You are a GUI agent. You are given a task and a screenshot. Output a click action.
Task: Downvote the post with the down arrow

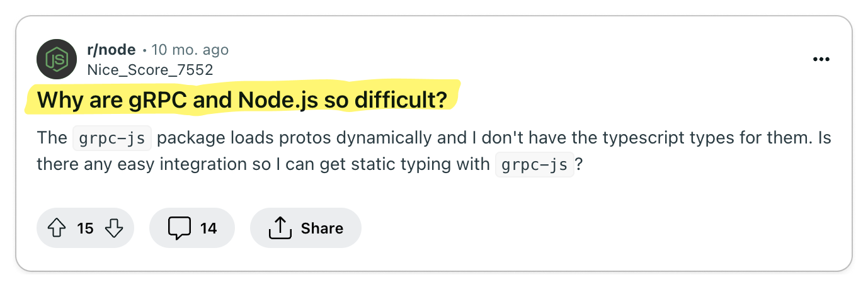point(113,228)
